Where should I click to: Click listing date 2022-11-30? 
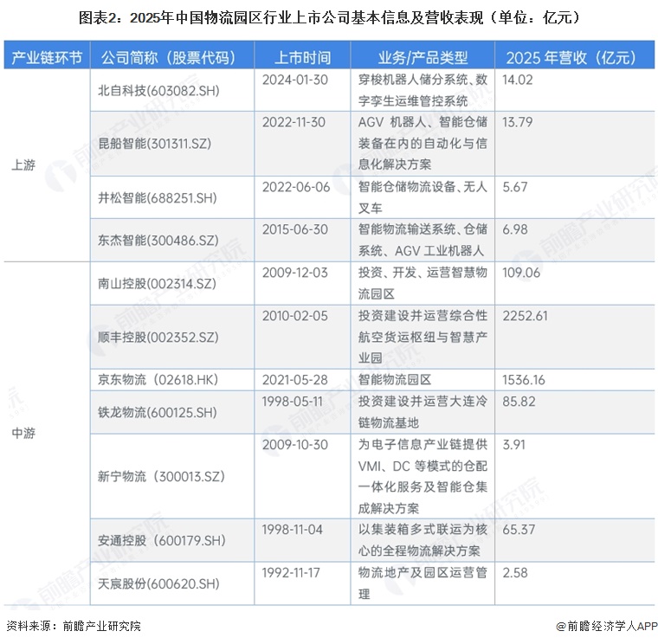tap(294, 122)
